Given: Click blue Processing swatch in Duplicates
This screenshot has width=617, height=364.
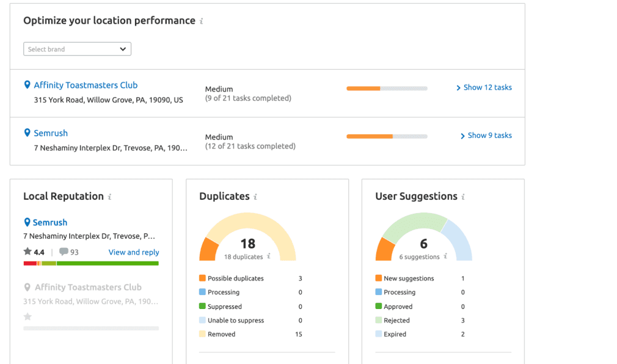Looking at the screenshot, I should click(202, 292).
